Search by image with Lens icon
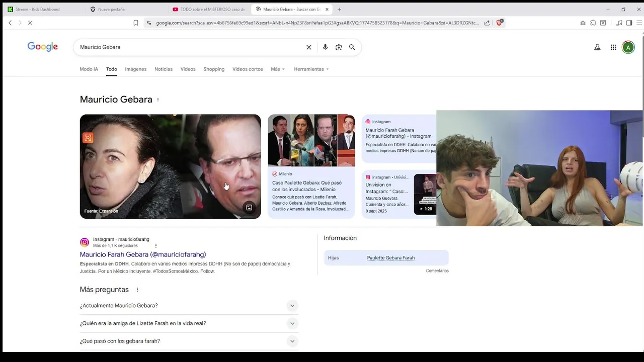The width and height of the screenshot is (644, 362). pyautogui.click(x=339, y=47)
